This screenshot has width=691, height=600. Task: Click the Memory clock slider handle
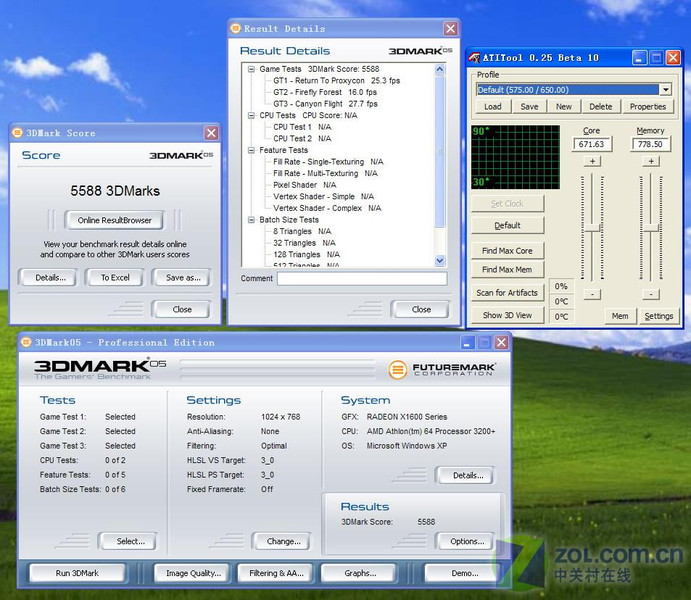tap(651, 228)
